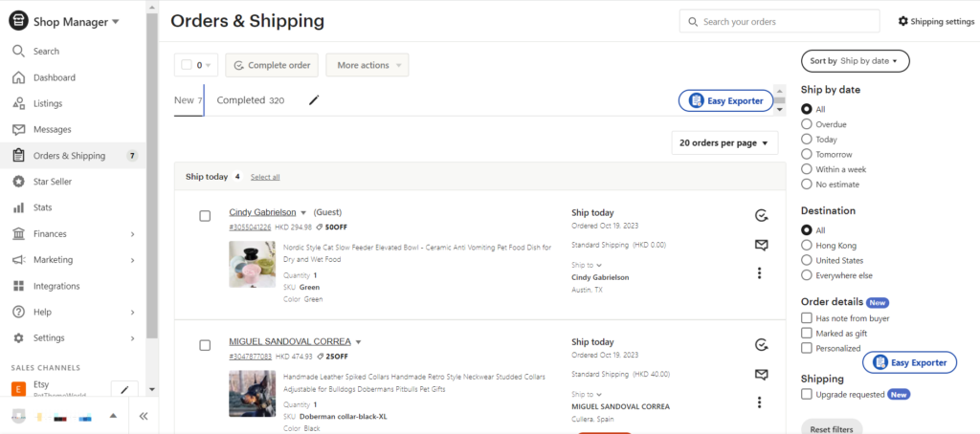Viewport: 980px width, 434px height.
Task: Tick the checkbox for Cindy Gabrielson's order
Action: pos(205,216)
